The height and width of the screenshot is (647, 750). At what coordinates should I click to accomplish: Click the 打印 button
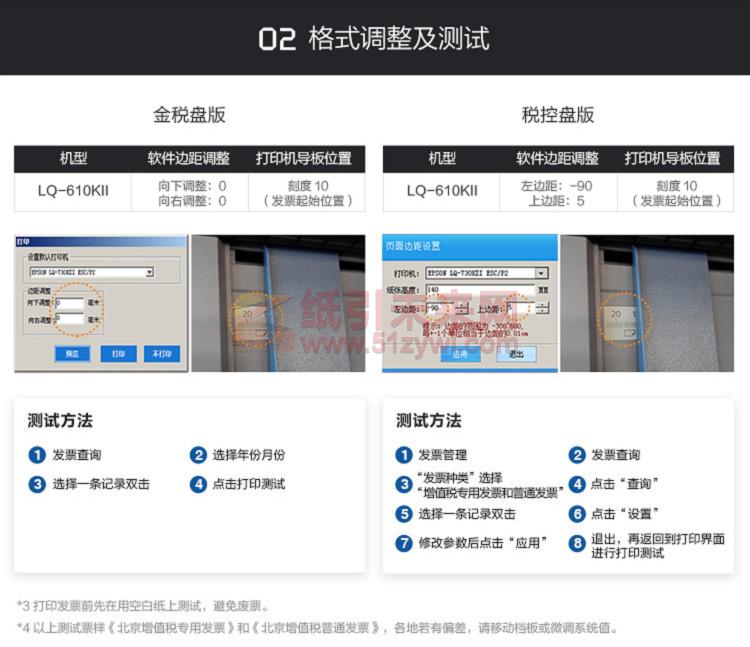(x=118, y=353)
